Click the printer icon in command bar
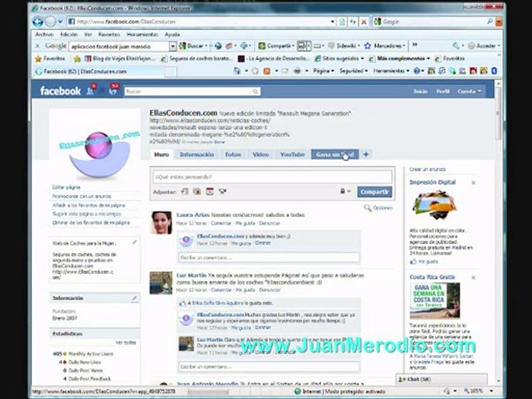Screen dimensions: 532x399 pos(297,71)
